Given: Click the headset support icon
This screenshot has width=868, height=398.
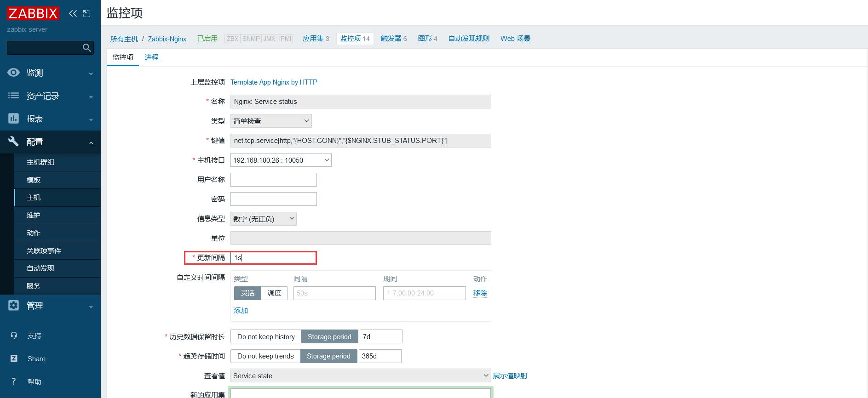Looking at the screenshot, I should (x=14, y=335).
